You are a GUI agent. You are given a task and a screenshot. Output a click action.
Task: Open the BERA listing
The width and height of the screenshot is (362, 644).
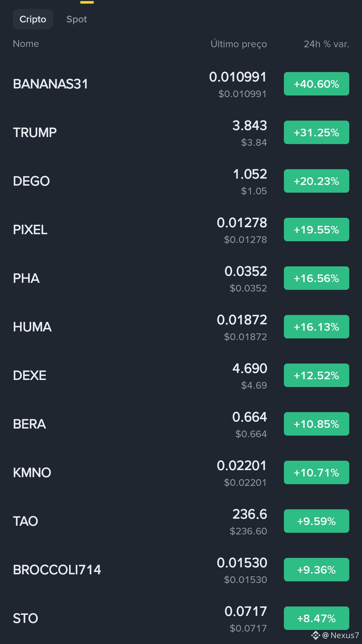click(181, 424)
